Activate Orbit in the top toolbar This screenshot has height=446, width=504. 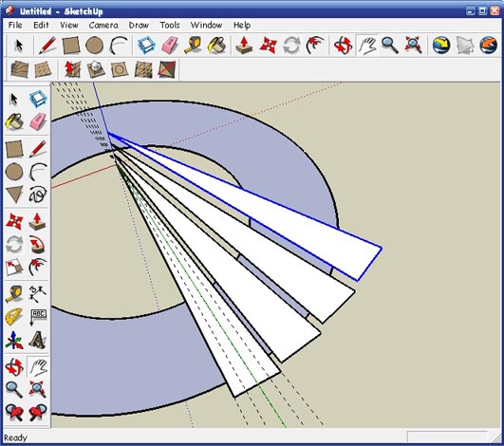click(343, 46)
